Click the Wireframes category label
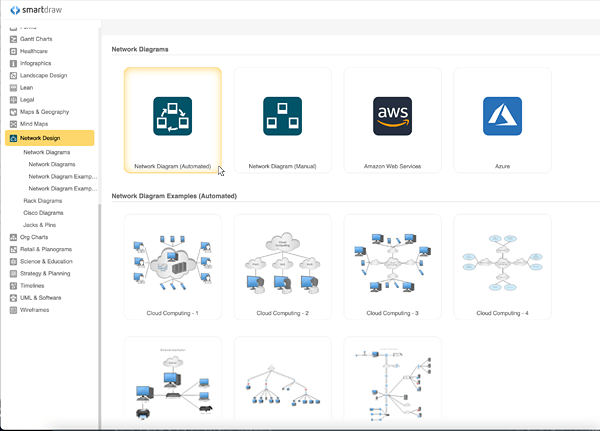 coord(34,310)
